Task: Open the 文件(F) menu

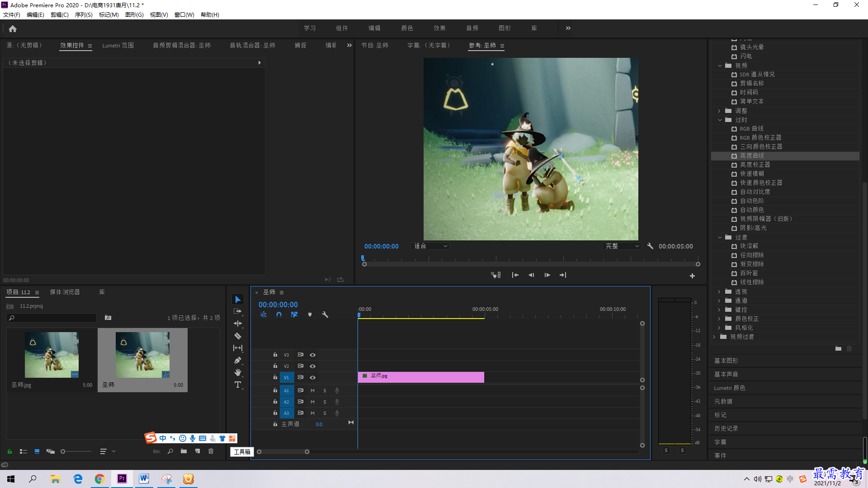Action: tap(12, 14)
